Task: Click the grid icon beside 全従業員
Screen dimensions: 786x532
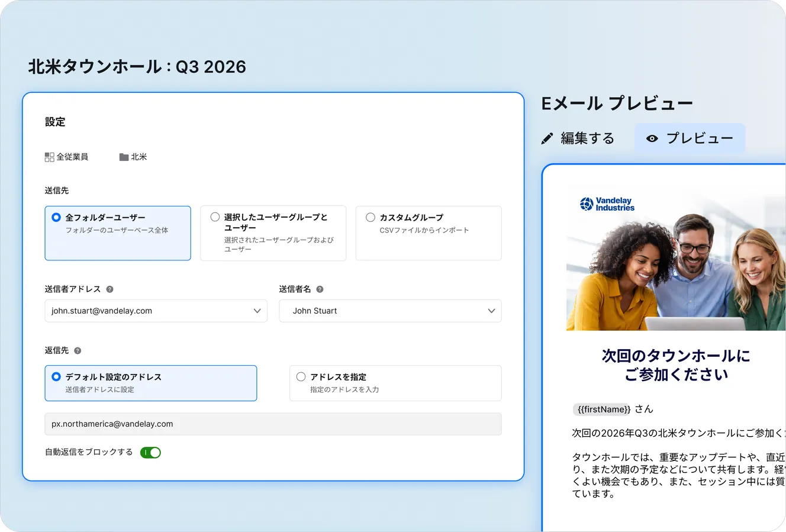Action: click(49, 157)
